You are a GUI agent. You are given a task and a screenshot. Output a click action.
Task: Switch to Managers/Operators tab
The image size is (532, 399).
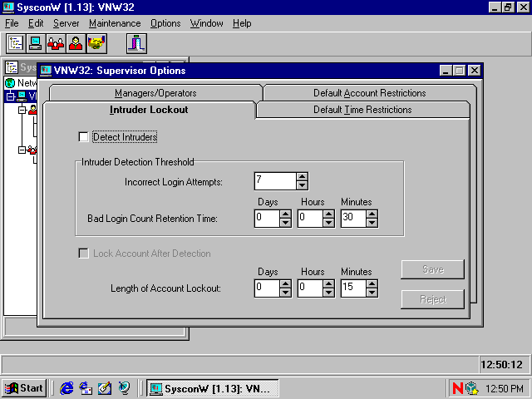(155, 93)
